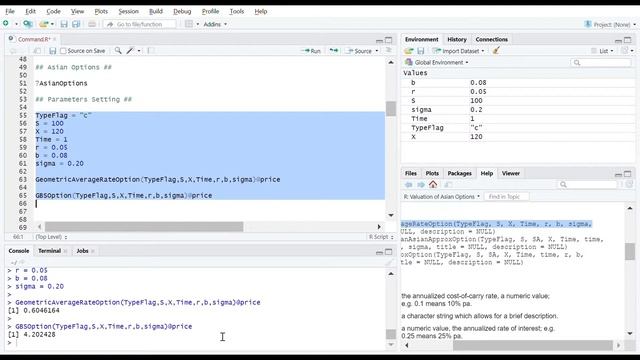Click the editor vertical scrollbar thumb

[391, 109]
